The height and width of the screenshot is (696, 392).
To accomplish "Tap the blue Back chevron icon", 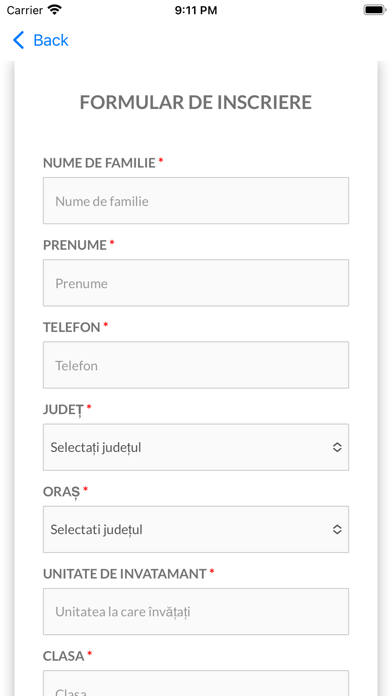I will coord(18,40).
